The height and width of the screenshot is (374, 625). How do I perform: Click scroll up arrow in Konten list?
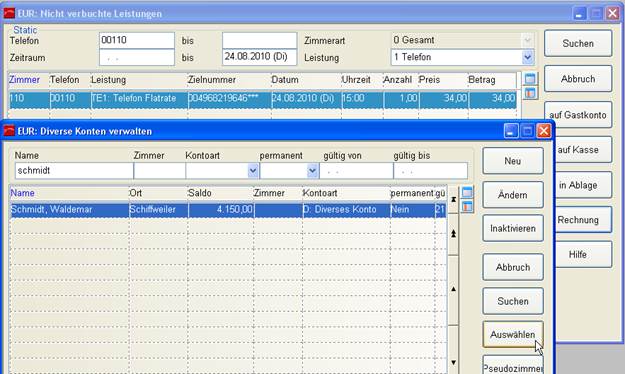point(453,289)
